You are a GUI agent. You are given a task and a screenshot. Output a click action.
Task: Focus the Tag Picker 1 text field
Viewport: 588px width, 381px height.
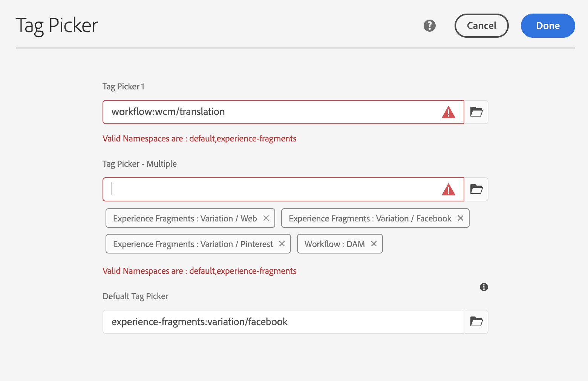(271, 112)
